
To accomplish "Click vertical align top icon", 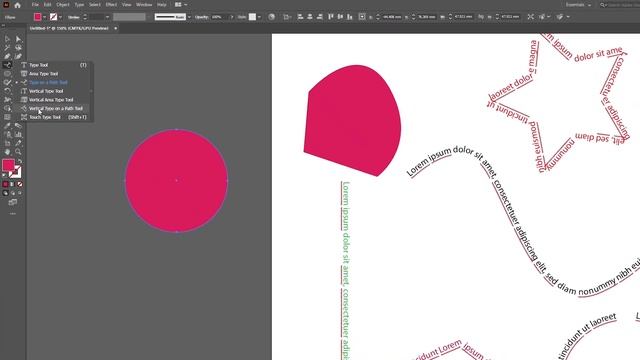I will point(331,17).
